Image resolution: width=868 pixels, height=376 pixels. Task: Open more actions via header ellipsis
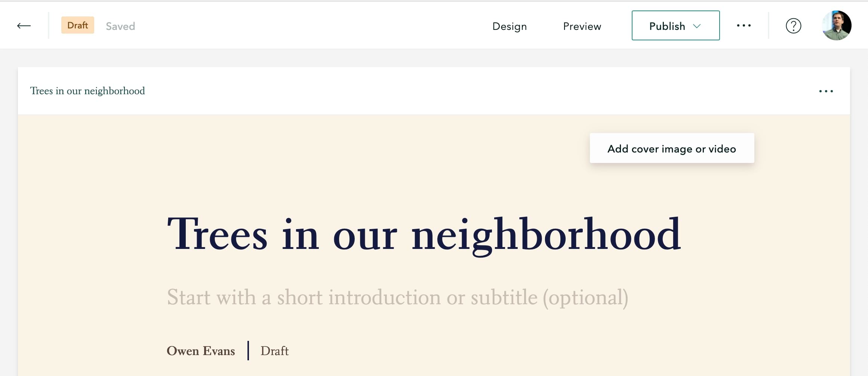(x=744, y=25)
